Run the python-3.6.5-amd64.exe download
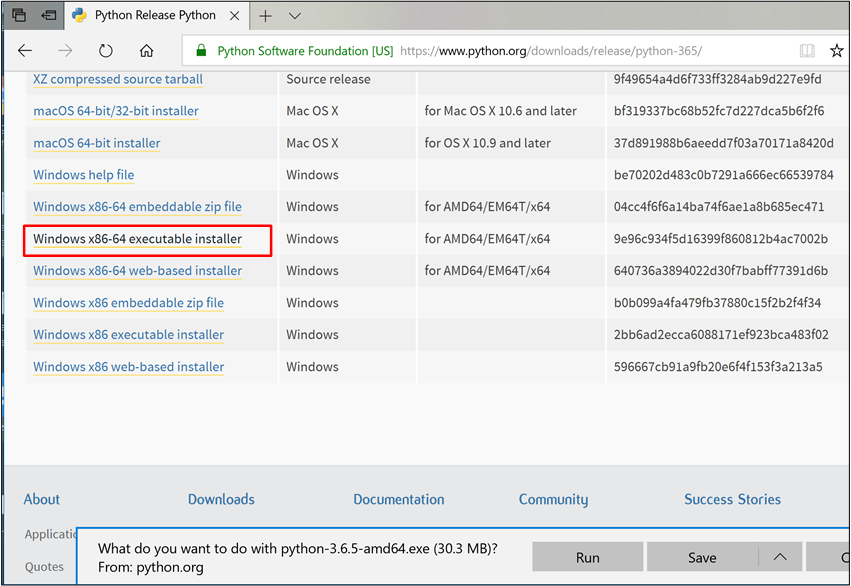This screenshot has height=586, width=851. click(587, 557)
